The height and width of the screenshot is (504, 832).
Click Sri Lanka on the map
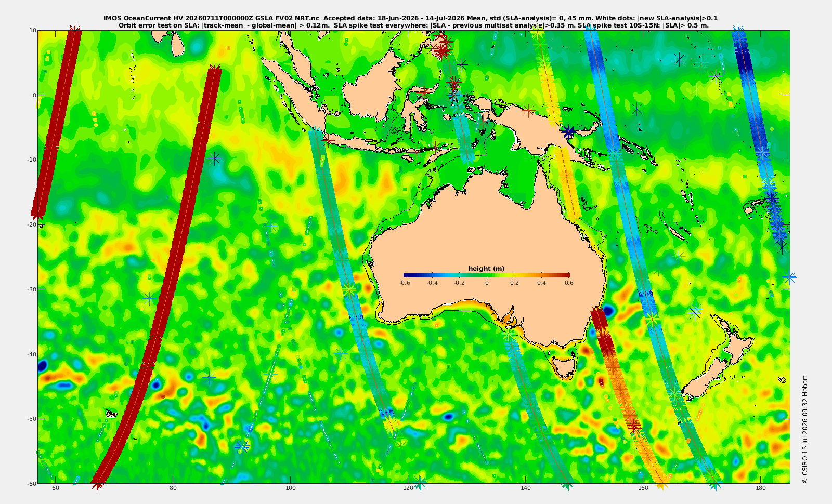coord(177,46)
